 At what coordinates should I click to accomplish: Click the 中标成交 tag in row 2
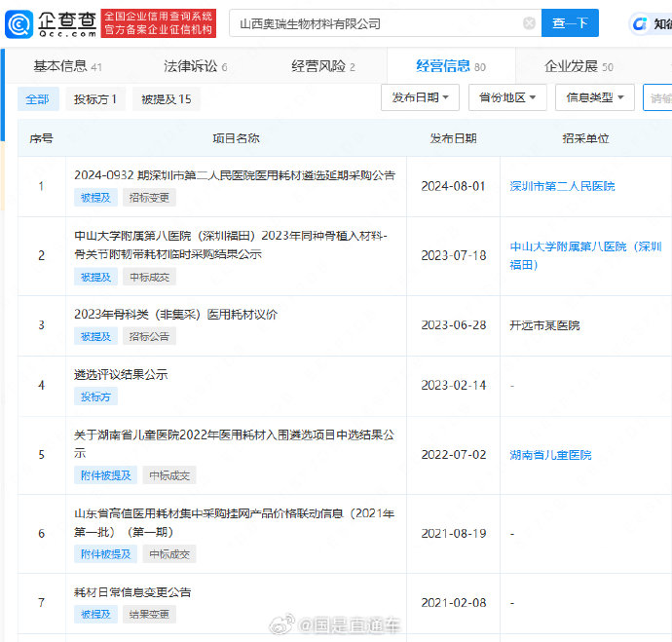point(150,278)
